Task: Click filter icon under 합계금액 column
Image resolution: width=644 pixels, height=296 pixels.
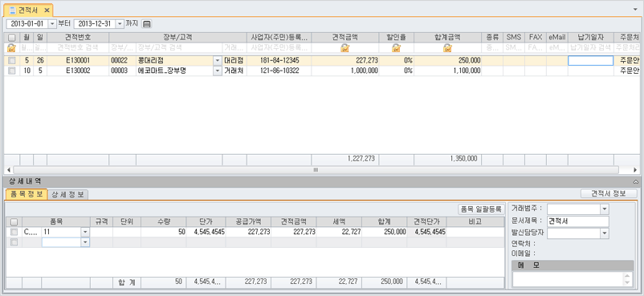Action: (x=447, y=48)
